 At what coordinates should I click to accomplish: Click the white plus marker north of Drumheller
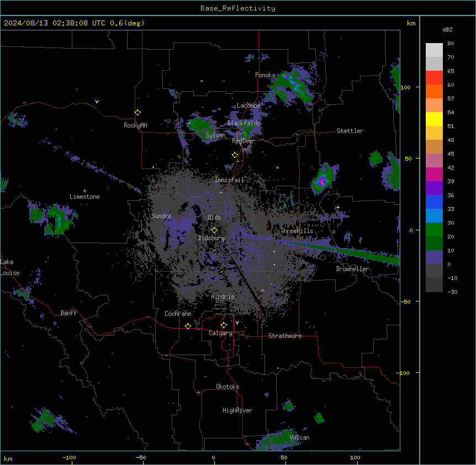pyautogui.click(x=338, y=207)
